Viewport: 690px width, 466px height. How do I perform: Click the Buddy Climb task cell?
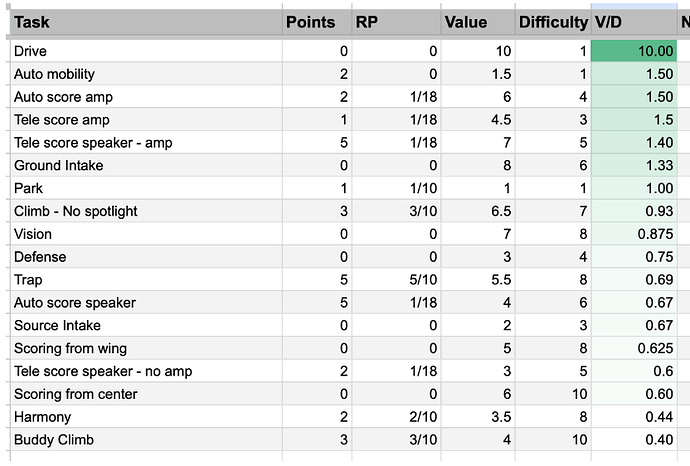(146, 440)
